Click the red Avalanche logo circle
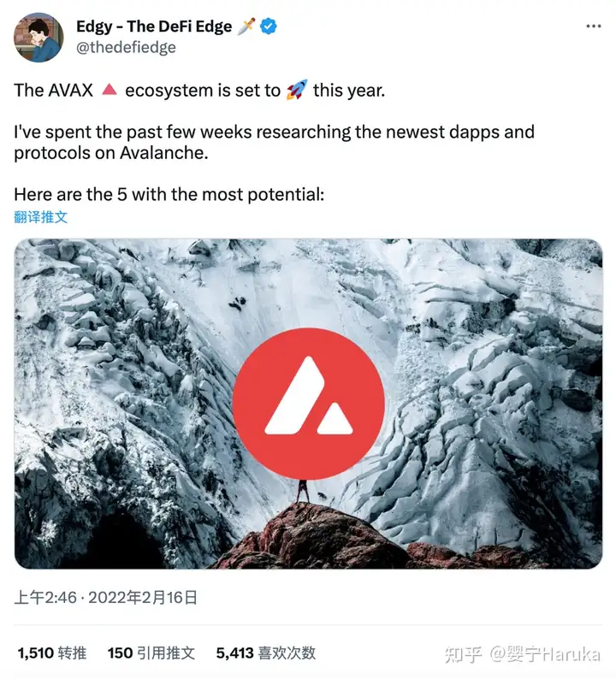616x679 pixels. [309, 404]
